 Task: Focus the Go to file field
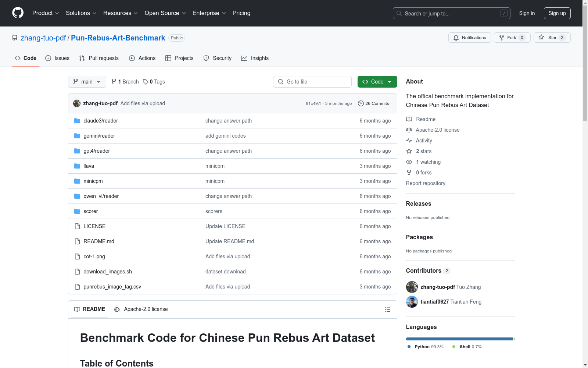[x=312, y=82]
